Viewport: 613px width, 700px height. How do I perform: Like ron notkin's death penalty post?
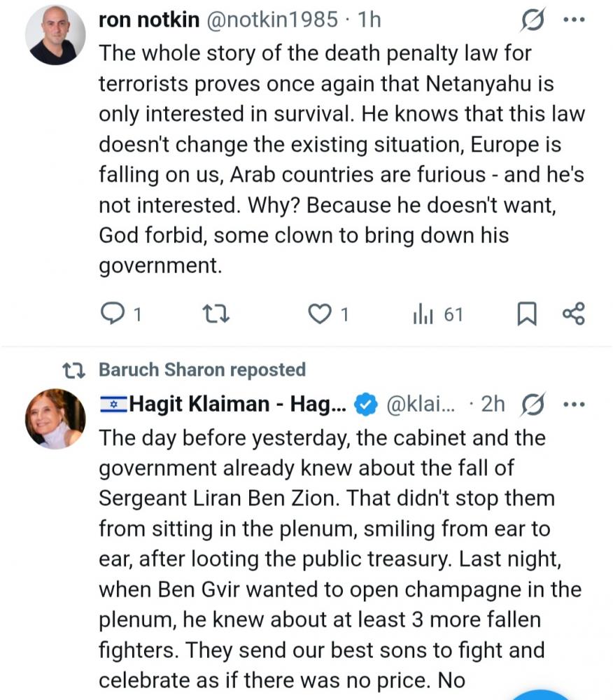(320, 314)
